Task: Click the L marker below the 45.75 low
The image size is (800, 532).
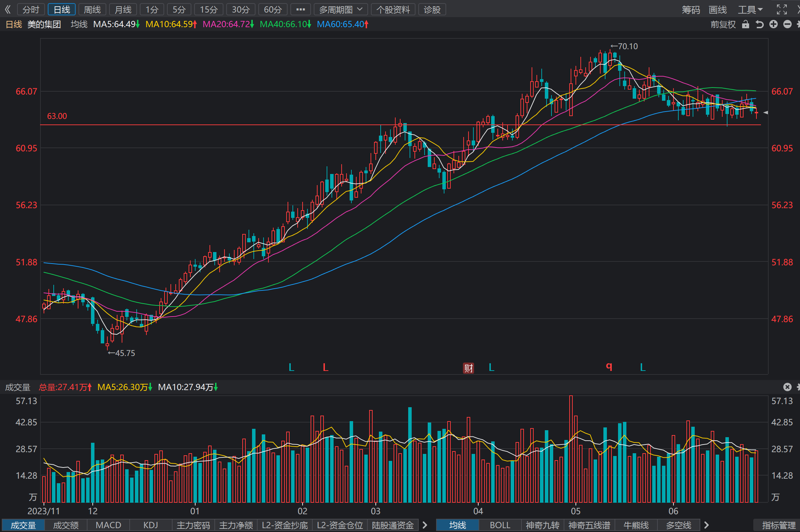Action: point(292,367)
